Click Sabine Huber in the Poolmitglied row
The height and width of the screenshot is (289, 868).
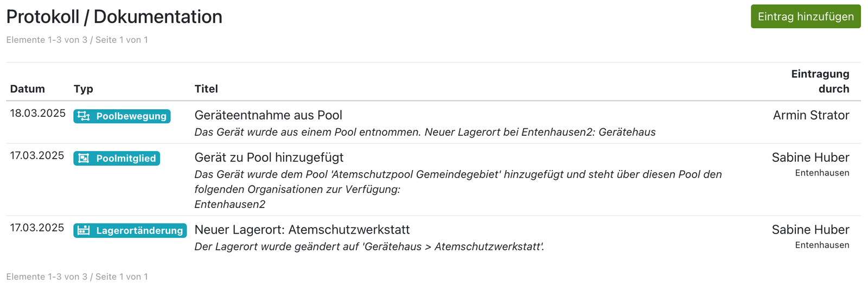pos(810,158)
